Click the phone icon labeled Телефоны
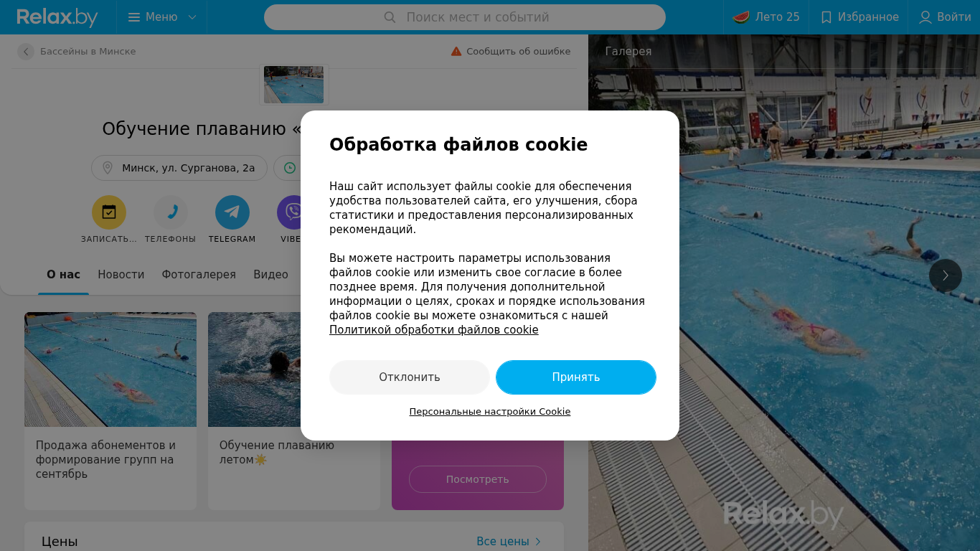This screenshot has width=980, height=551. click(171, 212)
